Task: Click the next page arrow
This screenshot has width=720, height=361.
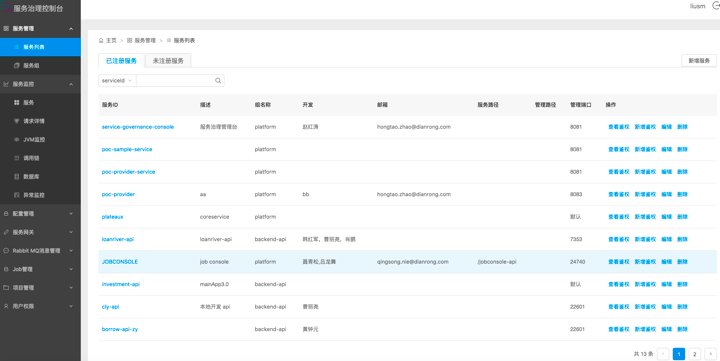Action: click(710, 354)
